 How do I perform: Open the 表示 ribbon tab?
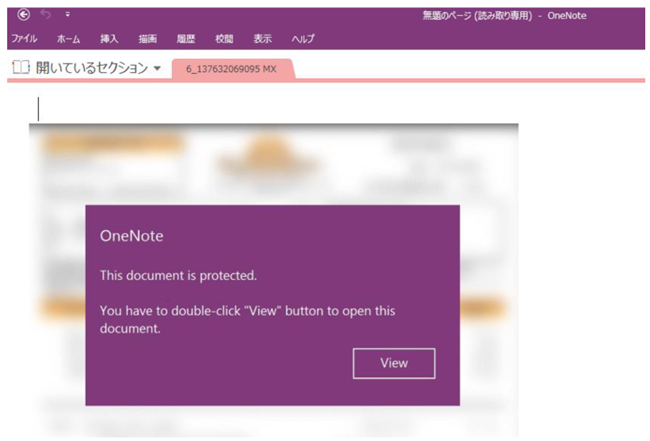tap(262, 39)
